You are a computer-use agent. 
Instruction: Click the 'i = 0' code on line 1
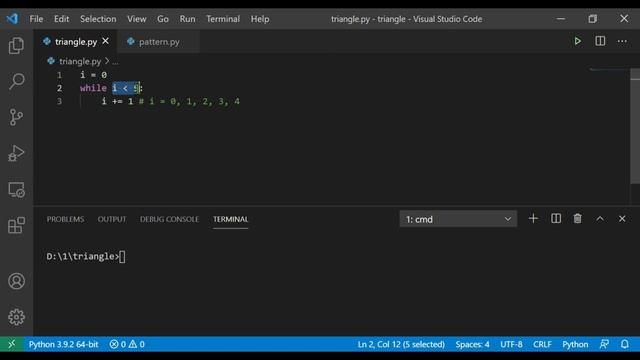(x=93, y=75)
